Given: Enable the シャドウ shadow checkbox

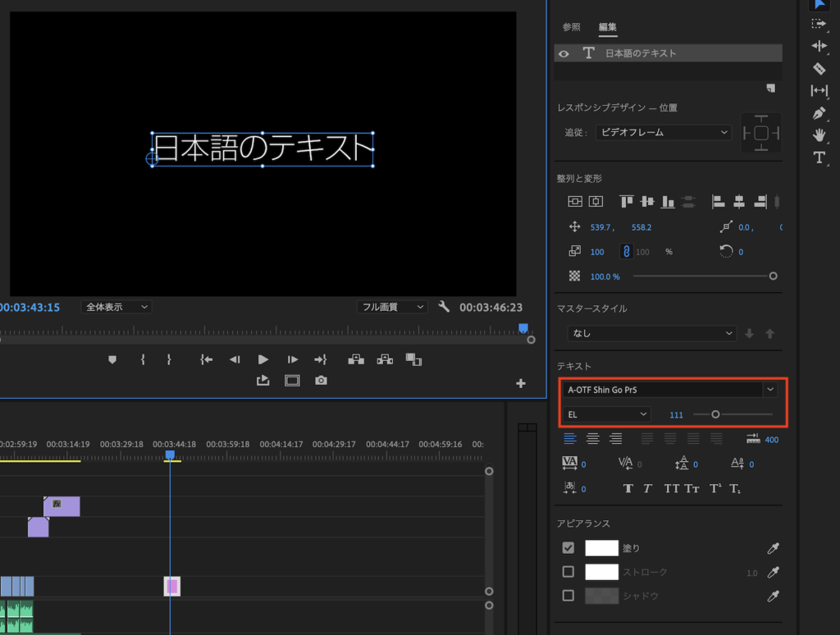Looking at the screenshot, I should (568, 596).
